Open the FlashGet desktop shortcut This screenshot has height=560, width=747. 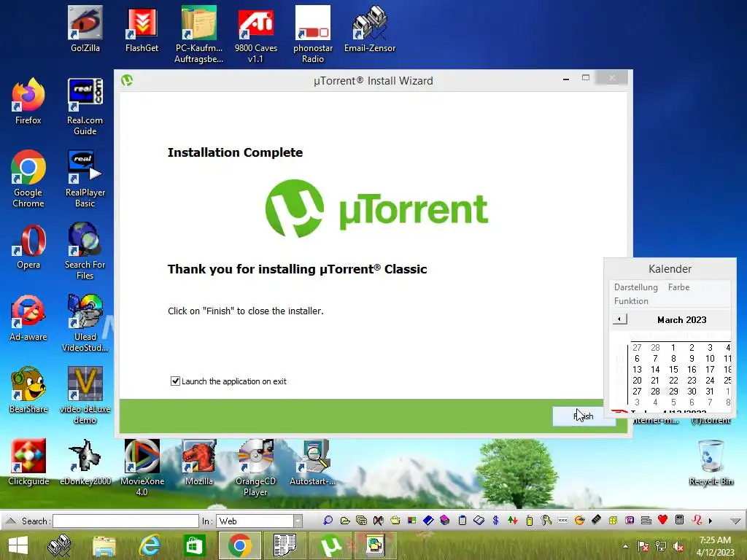[142, 29]
